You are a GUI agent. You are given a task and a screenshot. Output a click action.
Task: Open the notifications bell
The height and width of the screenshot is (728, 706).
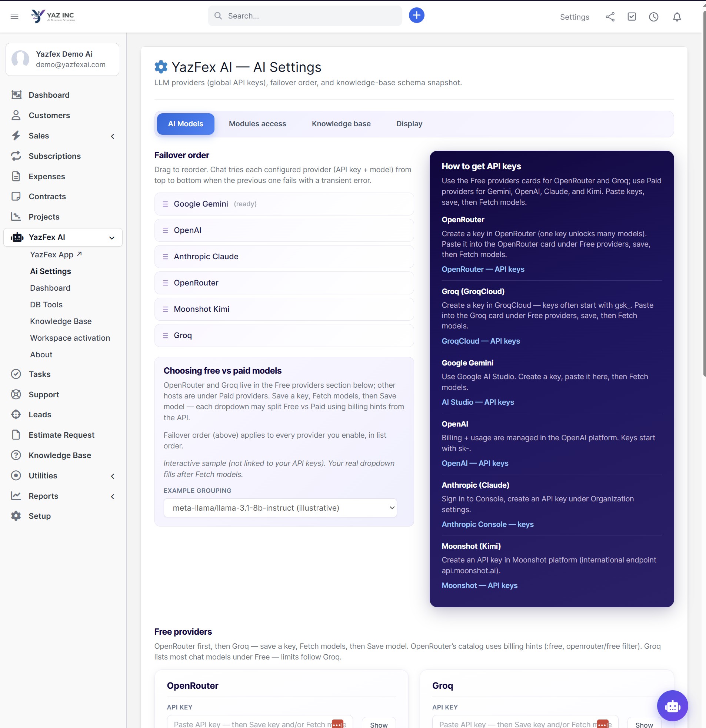pyautogui.click(x=677, y=17)
